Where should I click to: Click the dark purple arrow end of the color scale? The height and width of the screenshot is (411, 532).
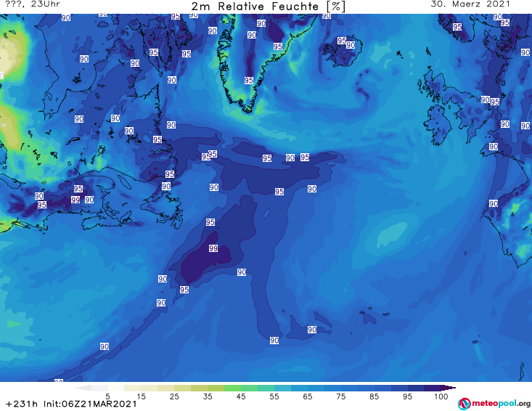point(449,388)
